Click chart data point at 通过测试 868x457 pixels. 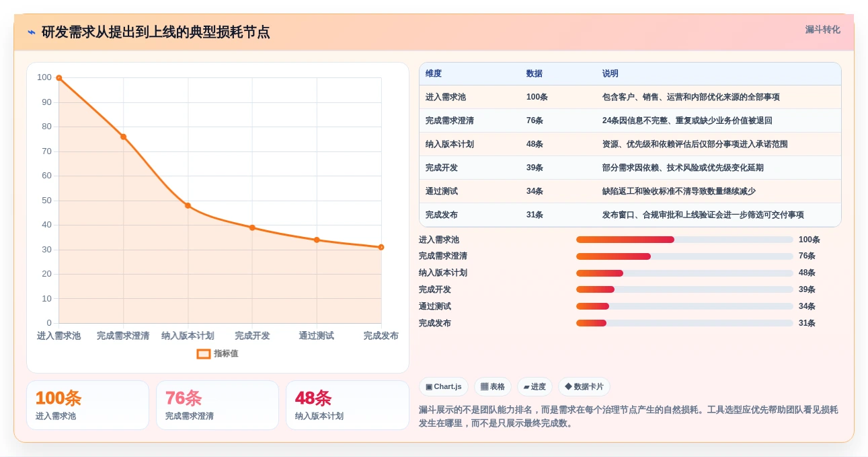tap(317, 240)
